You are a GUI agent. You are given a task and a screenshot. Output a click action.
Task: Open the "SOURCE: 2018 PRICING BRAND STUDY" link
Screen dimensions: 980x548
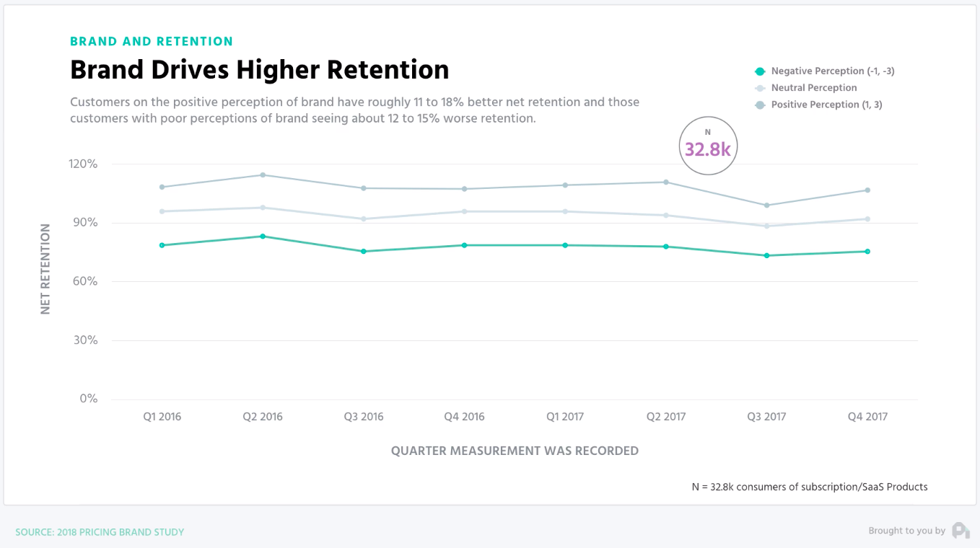(x=100, y=532)
